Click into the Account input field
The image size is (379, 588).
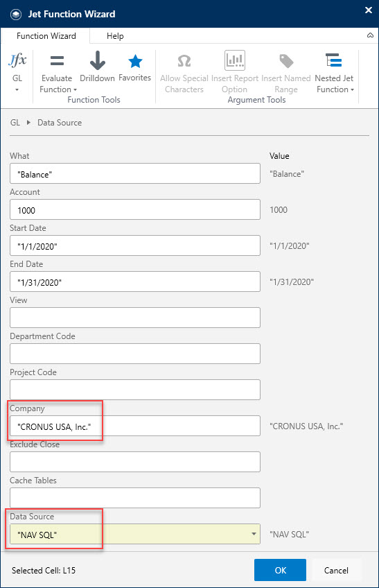click(x=135, y=209)
